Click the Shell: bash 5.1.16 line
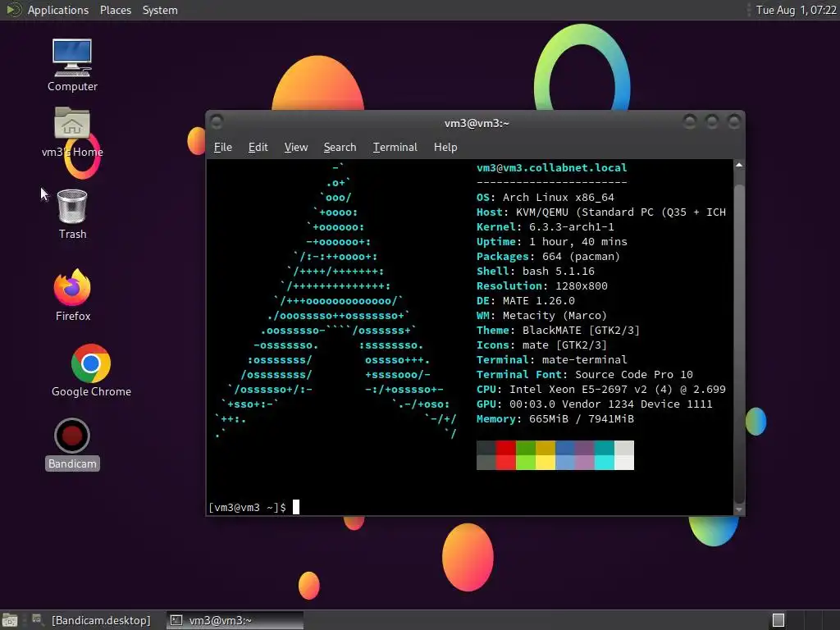 pyautogui.click(x=535, y=271)
